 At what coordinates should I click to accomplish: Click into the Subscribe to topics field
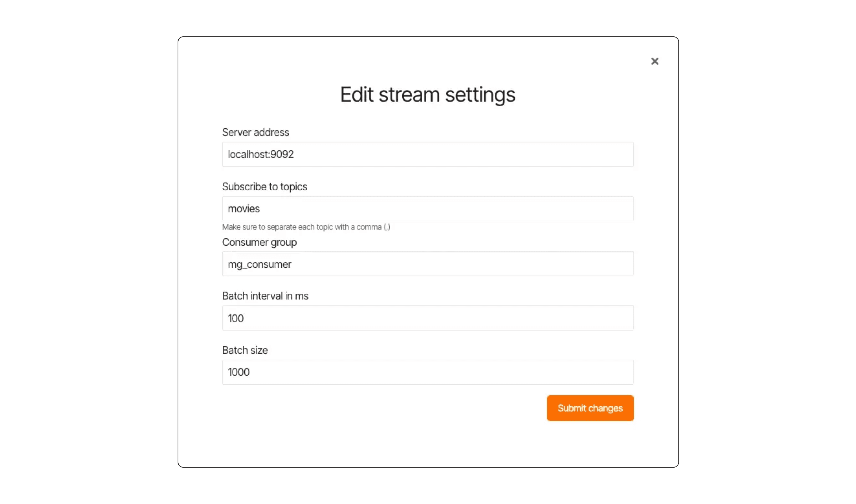click(x=428, y=208)
